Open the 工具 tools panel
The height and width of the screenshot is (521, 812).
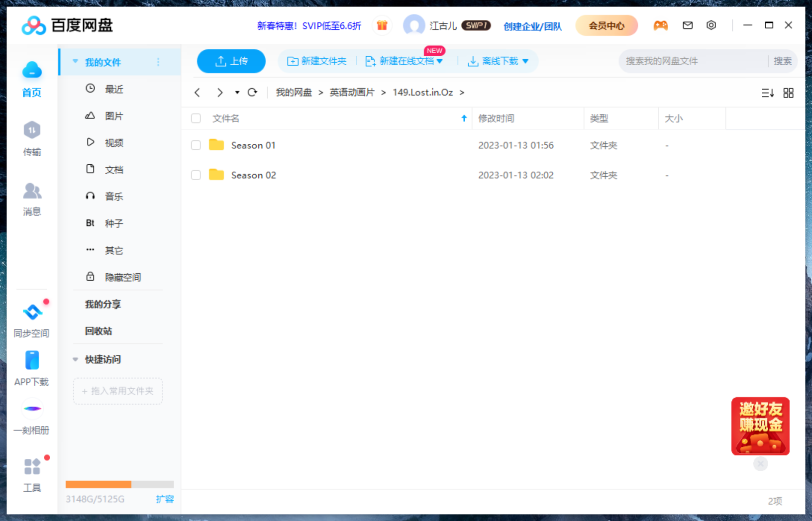(x=31, y=474)
